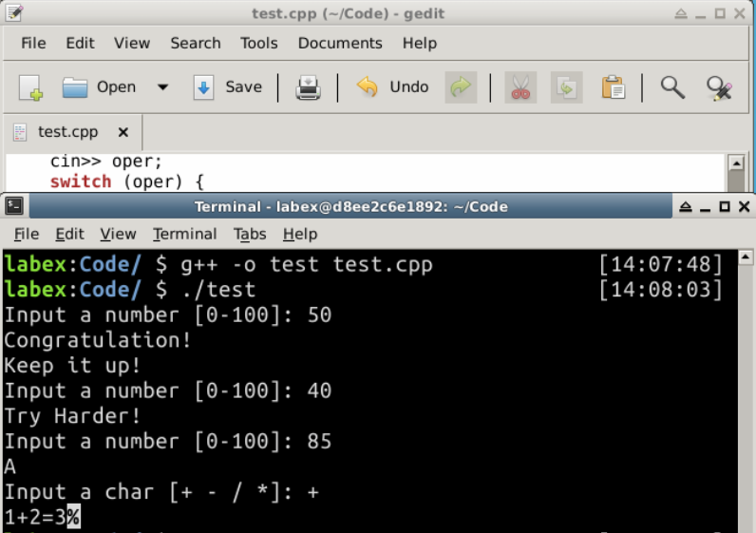The height and width of the screenshot is (533, 756).
Task: Click the Print icon in gedit toolbar
Action: click(308, 87)
